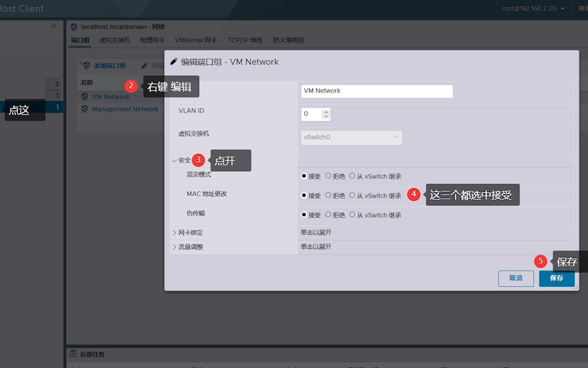Click the network icon beside localhost.localdomain
This screenshot has width=588, height=368.
pyautogui.click(x=74, y=27)
